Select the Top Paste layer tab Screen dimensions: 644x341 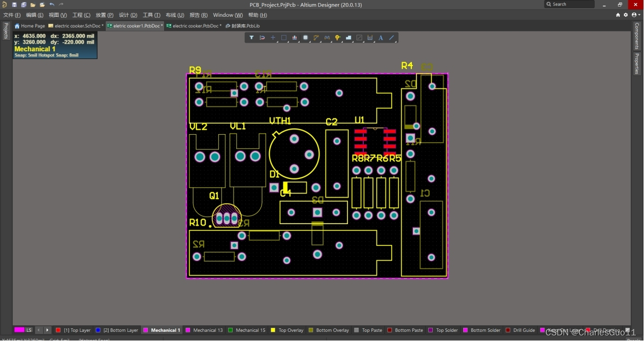(x=368, y=330)
